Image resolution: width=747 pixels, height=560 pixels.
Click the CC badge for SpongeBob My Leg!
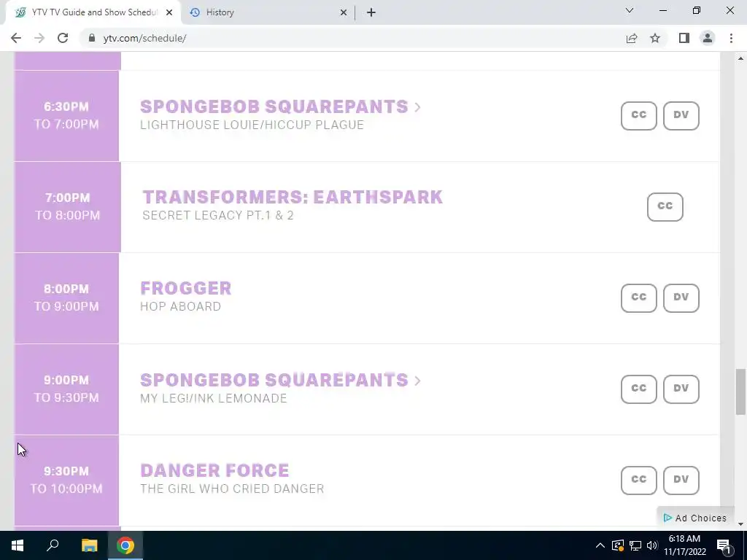coord(638,389)
